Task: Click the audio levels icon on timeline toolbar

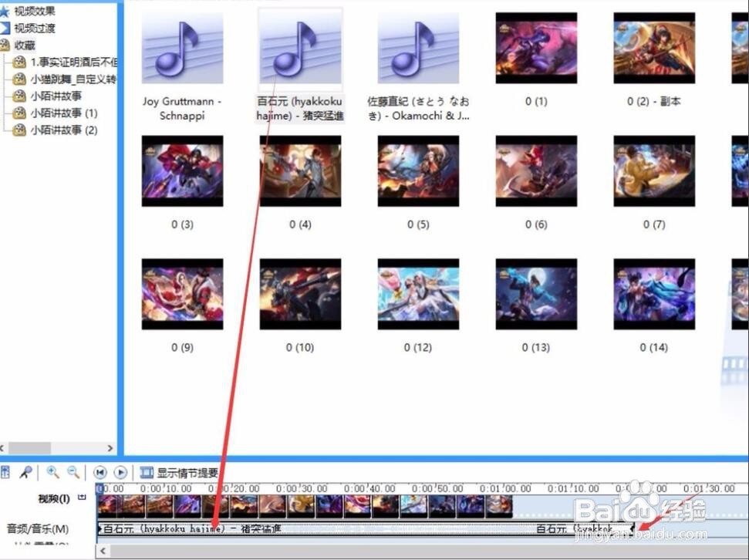Action: click(5, 473)
